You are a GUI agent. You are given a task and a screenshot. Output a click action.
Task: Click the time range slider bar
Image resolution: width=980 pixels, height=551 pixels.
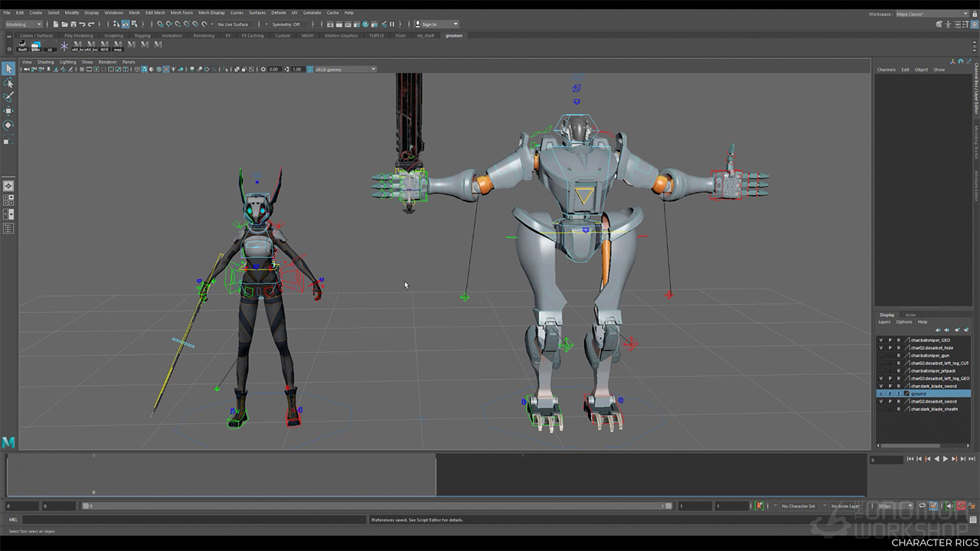tap(375, 506)
